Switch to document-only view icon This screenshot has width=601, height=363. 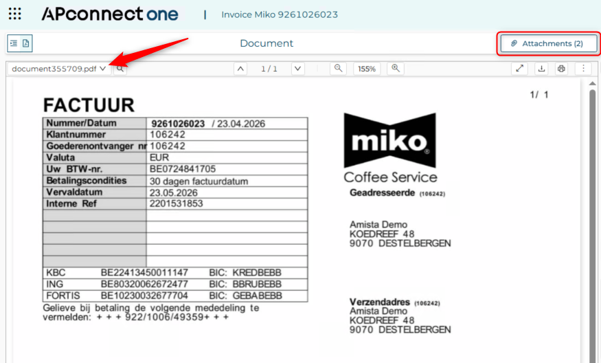tap(26, 43)
